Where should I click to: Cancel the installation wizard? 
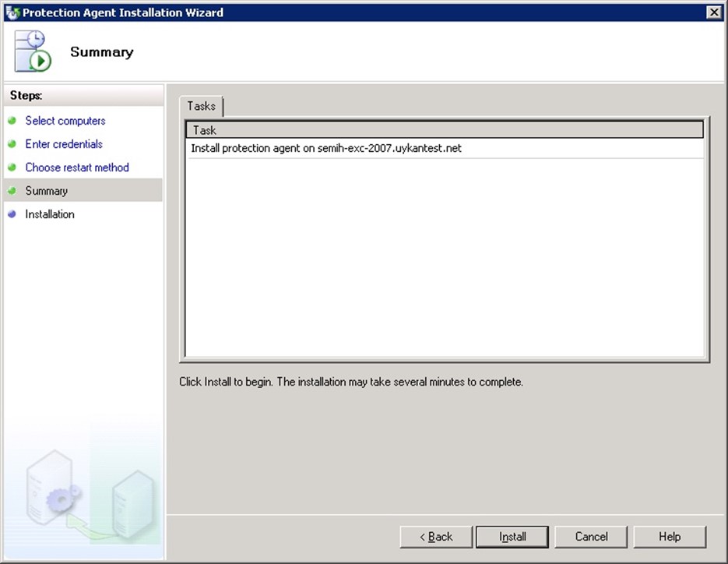[x=591, y=537]
